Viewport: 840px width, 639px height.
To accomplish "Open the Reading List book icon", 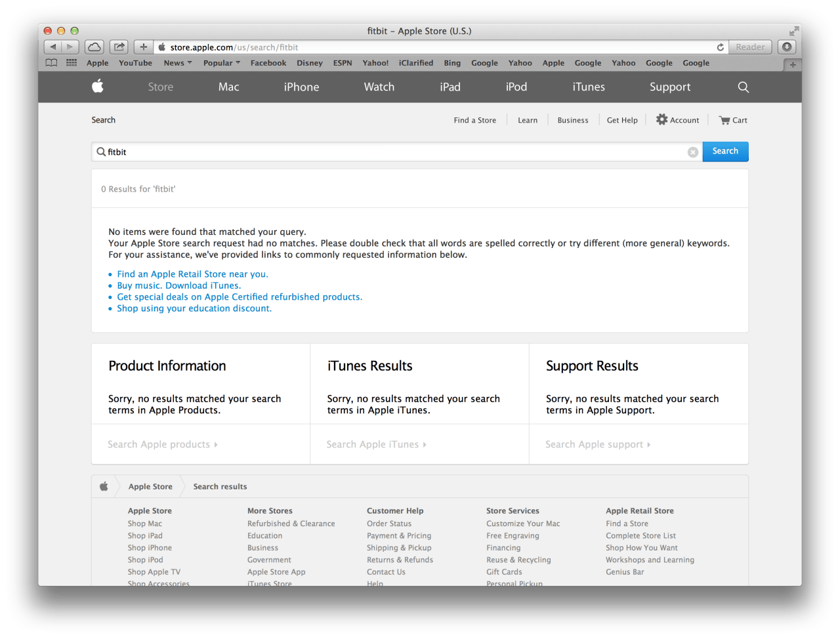I will pyautogui.click(x=51, y=63).
